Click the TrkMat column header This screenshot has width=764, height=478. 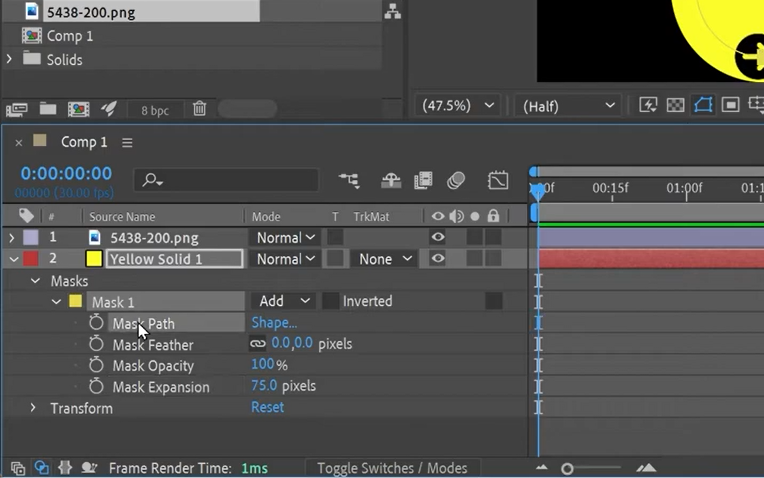click(371, 216)
